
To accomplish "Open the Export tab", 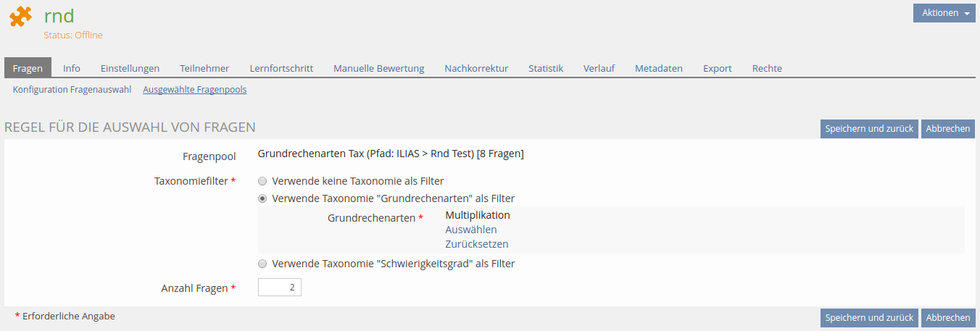I will [x=717, y=68].
